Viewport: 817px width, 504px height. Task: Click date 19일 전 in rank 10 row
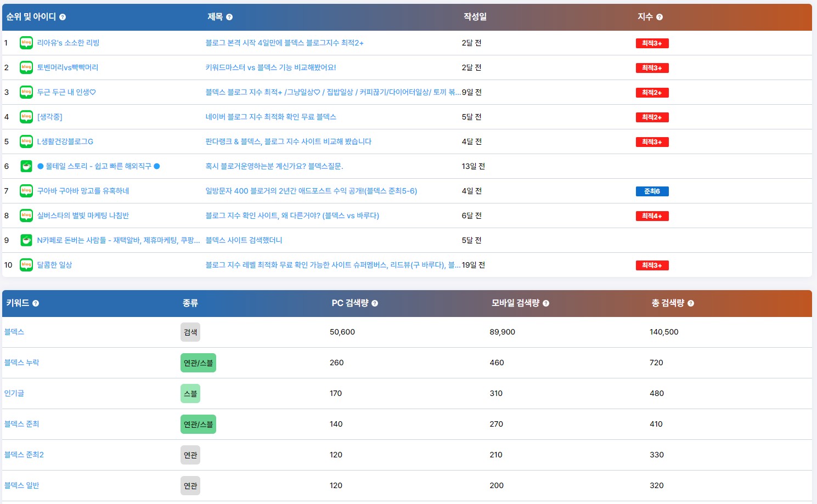[x=474, y=265]
